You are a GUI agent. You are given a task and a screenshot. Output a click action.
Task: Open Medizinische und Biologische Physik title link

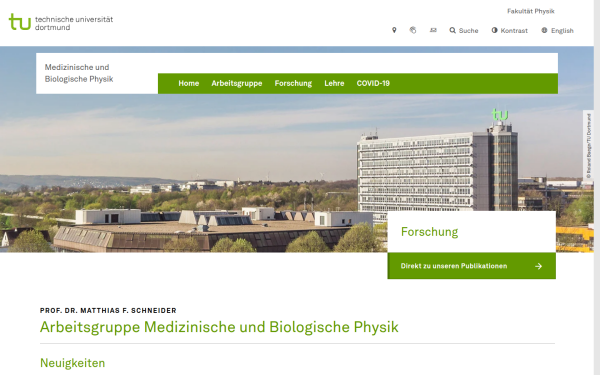79,73
